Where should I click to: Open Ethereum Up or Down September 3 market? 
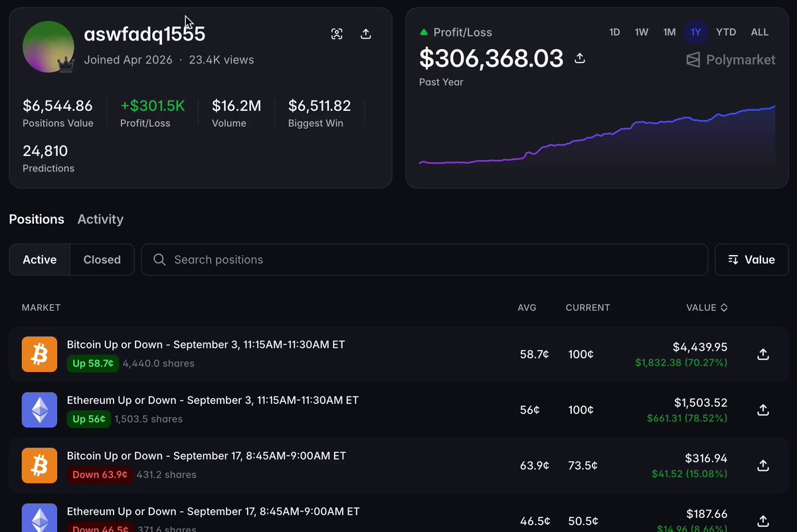(x=213, y=400)
